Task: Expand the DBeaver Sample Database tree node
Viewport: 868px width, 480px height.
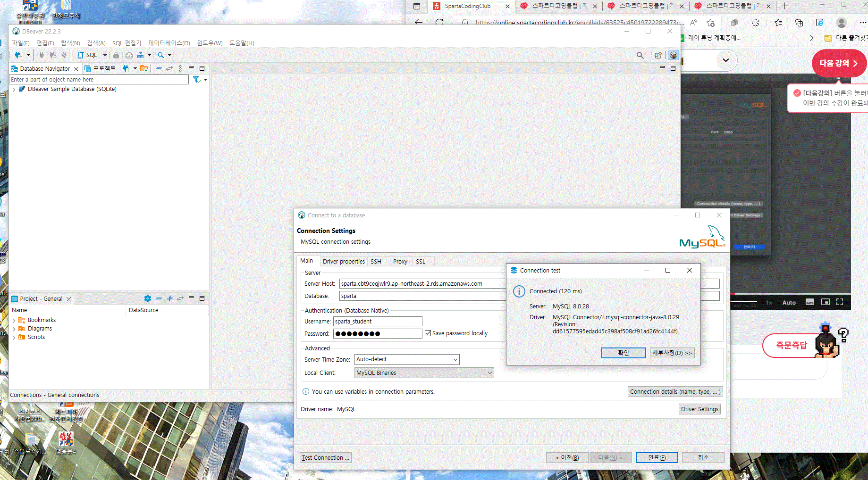Action: click(14, 89)
